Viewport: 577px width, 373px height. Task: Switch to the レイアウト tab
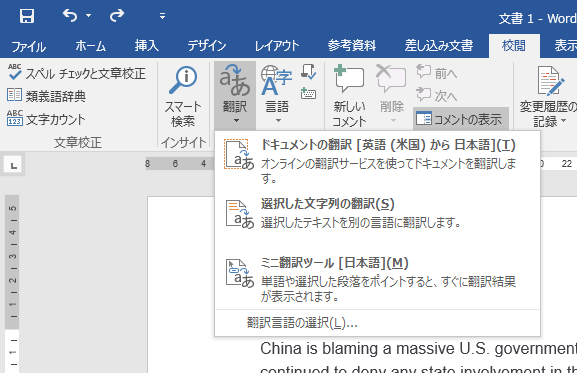(x=277, y=46)
